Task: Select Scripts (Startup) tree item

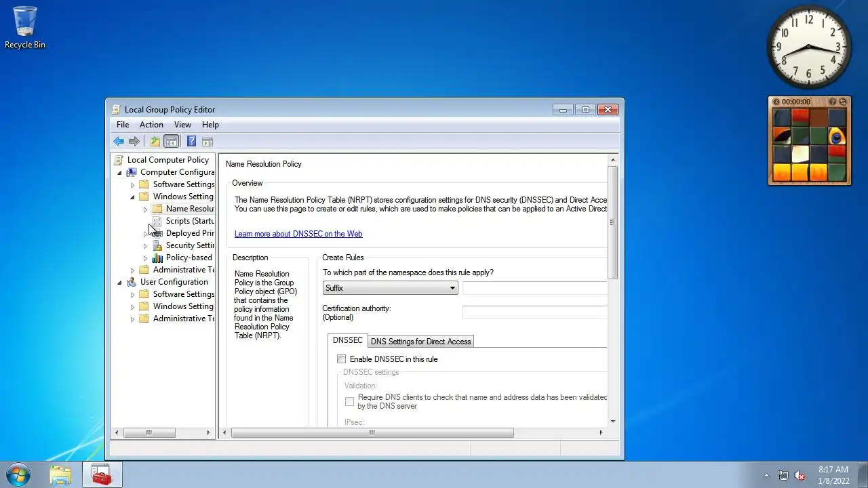Action: click(190, 221)
